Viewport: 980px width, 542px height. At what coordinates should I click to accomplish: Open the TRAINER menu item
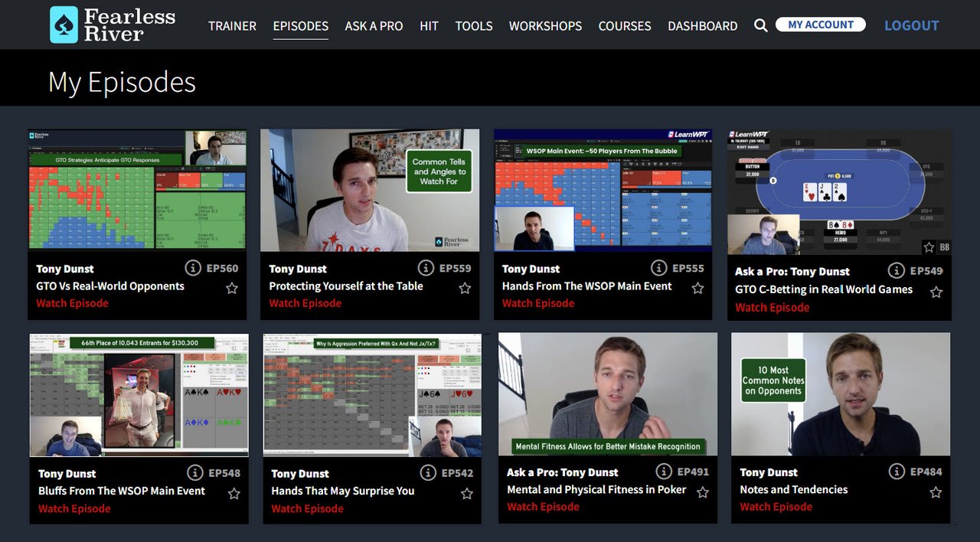tap(232, 26)
